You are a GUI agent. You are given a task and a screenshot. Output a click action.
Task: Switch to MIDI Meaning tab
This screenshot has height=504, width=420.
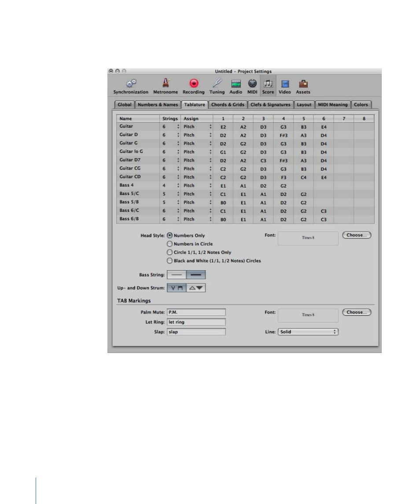click(333, 105)
